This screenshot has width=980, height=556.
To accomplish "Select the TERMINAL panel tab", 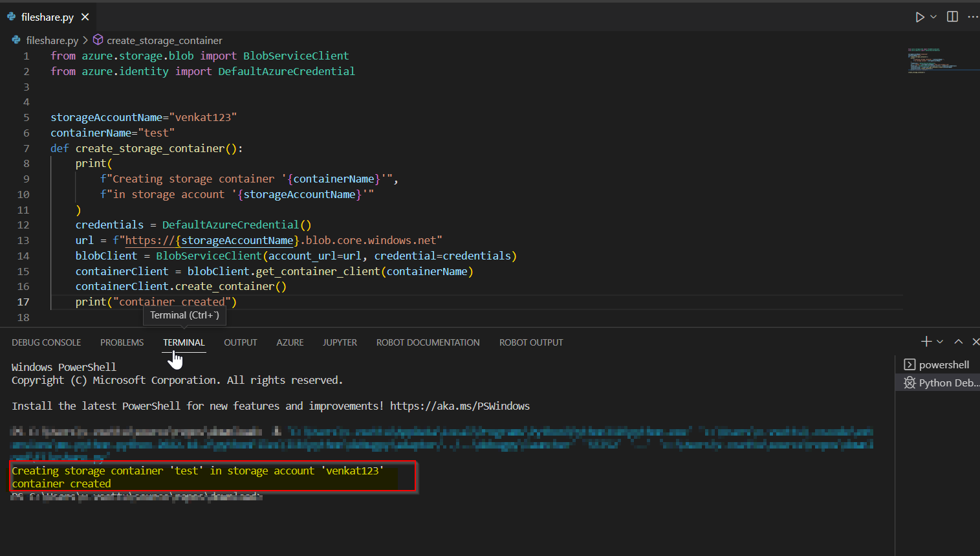I will click(184, 342).
